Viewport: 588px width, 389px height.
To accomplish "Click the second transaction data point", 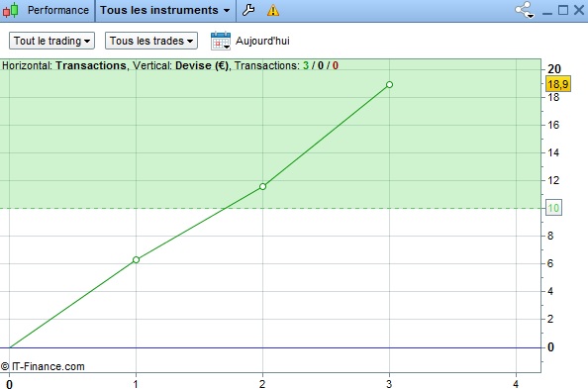I will pos(263,186).
